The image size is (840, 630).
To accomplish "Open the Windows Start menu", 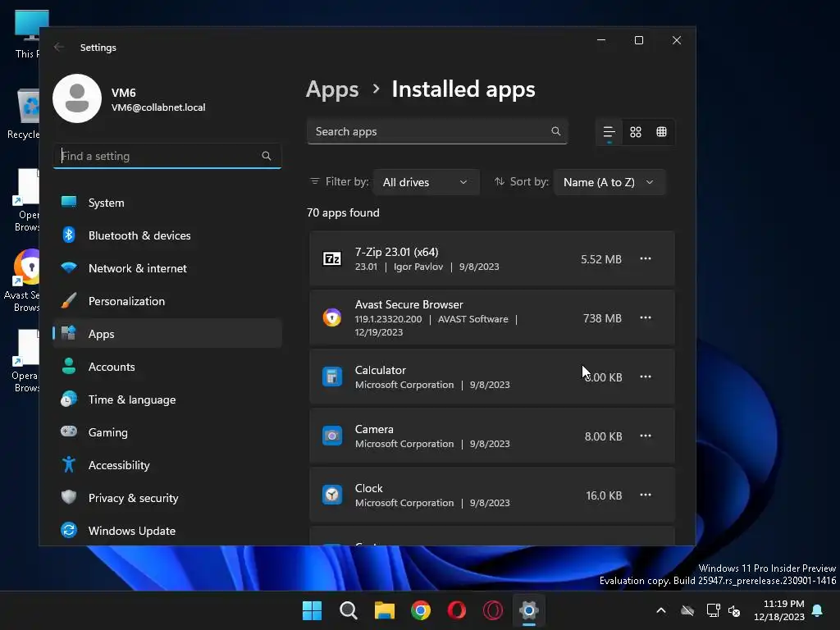I will (313, 610).
